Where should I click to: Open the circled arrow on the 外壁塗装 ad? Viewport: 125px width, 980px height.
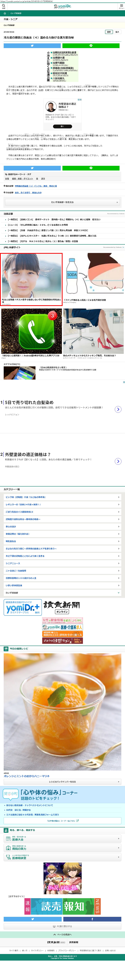coord(118,461)
